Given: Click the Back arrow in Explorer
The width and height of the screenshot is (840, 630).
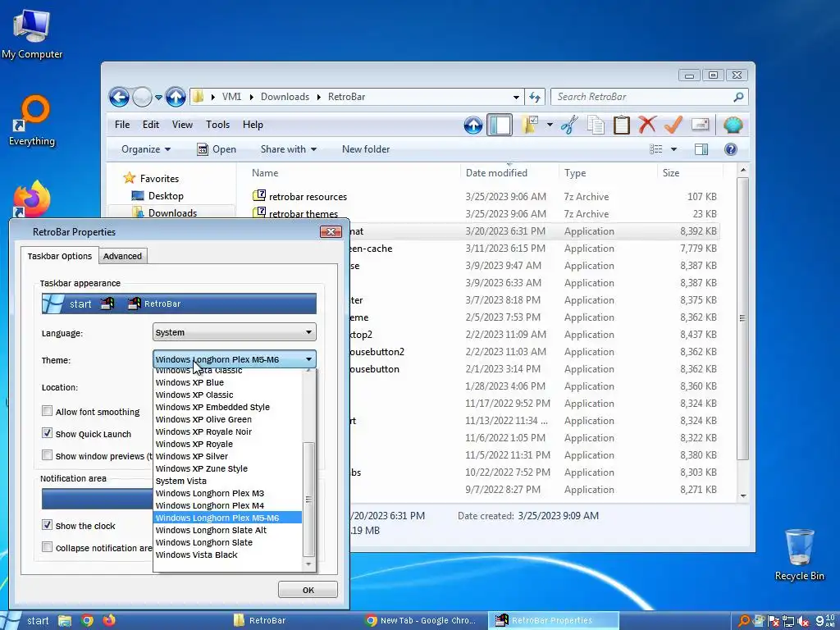Looking at the screenshot, I should coord(119,97).
